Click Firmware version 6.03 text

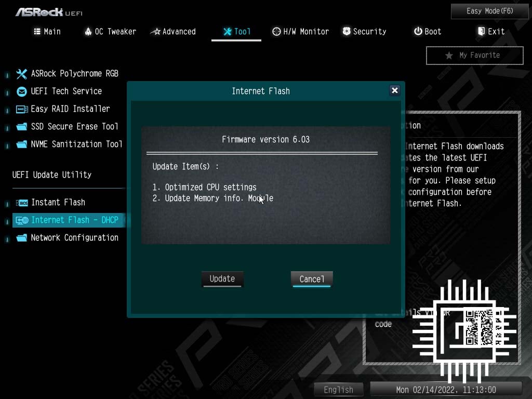(x=265, y=139)
